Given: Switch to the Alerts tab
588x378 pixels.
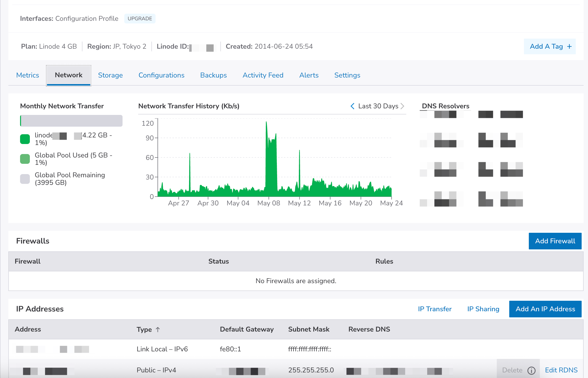Looking at the screenshot, I should [309, 75].
